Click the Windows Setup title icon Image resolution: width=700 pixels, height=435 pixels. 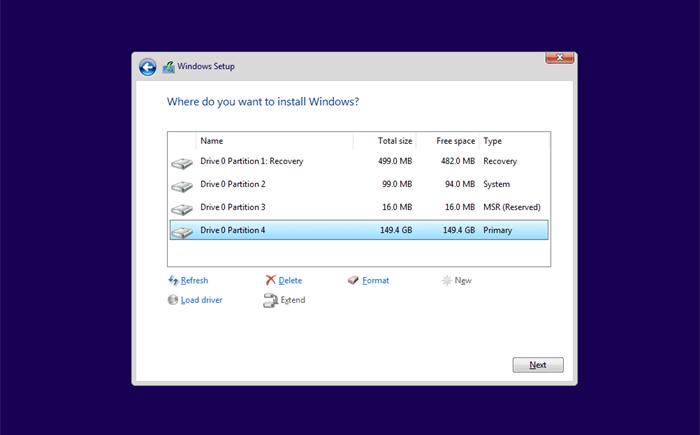(168, 67)
